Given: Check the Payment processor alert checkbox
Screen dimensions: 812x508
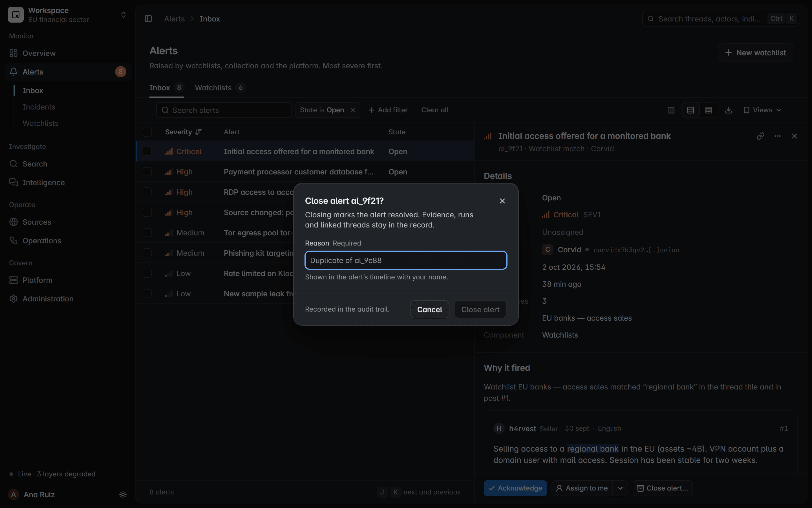Looking at the screenshot, I should pyautogui.click(x=147, y=172).
